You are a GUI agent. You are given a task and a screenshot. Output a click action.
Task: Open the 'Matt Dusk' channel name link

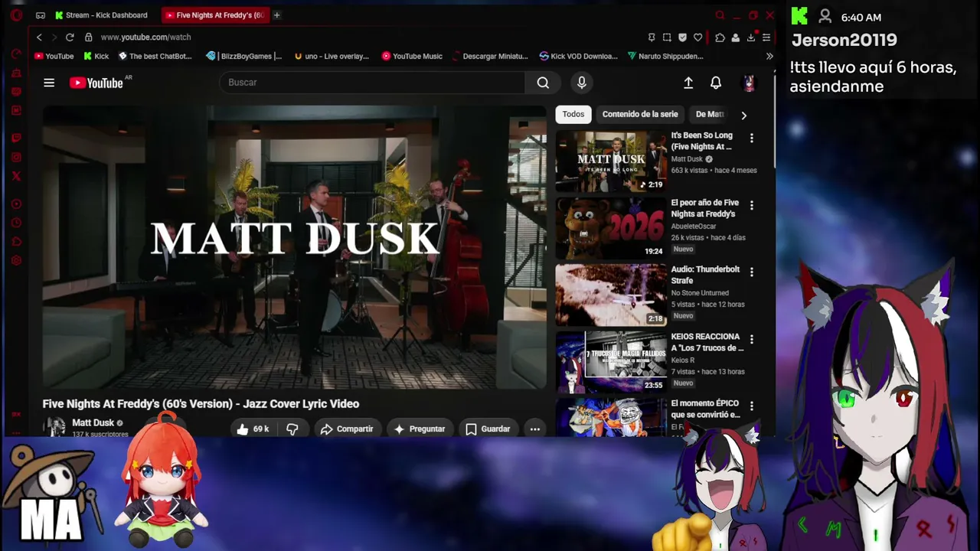pyautogui.click(x=93, y=422)
